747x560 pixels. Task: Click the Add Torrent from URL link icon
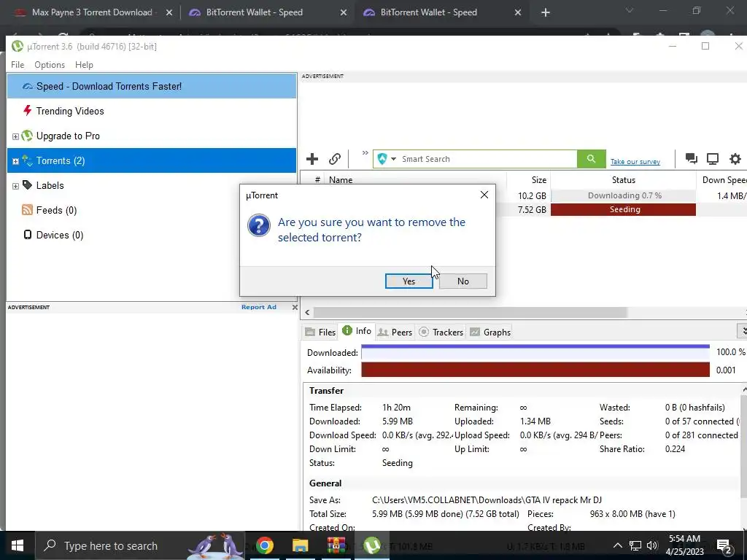pyautogui.click(x=334, y=159)
